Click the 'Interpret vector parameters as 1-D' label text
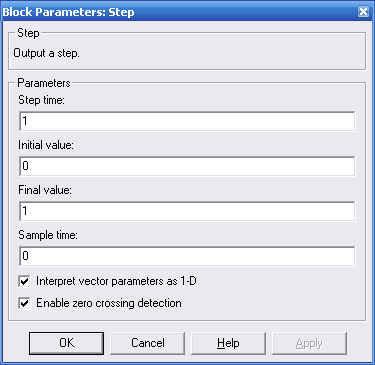Screen dimensions: 375x365 [116, 281]
